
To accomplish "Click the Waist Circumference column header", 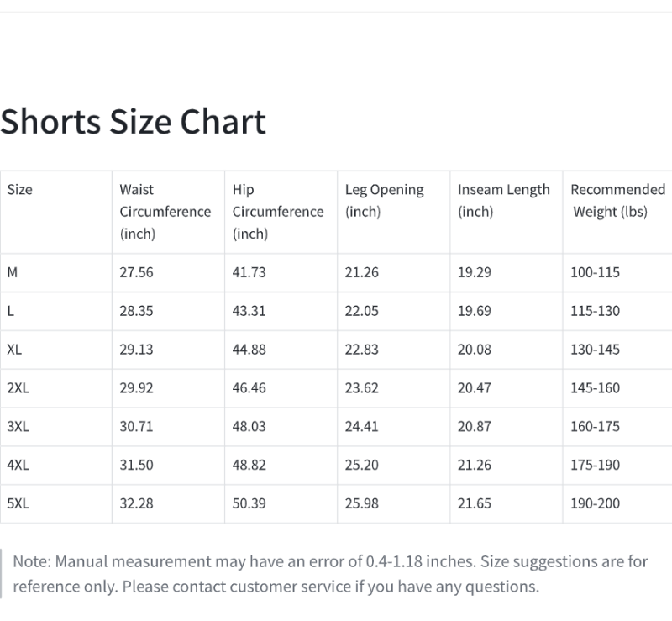I will (x=165, y=212).
